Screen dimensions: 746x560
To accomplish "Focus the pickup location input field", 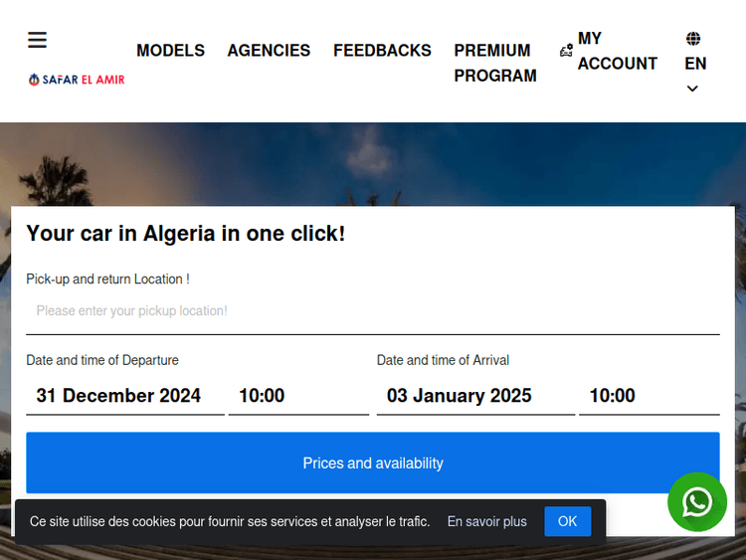I will pyautogui.click(x=373, y=311).
